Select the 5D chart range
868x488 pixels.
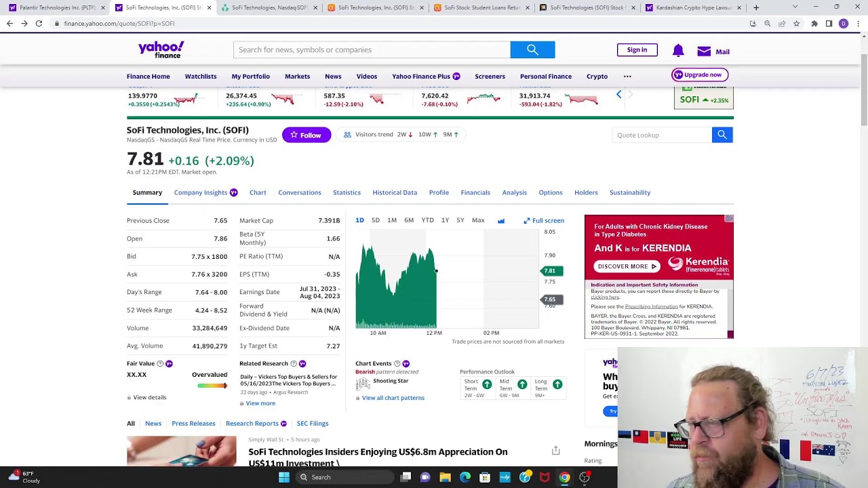376,220
